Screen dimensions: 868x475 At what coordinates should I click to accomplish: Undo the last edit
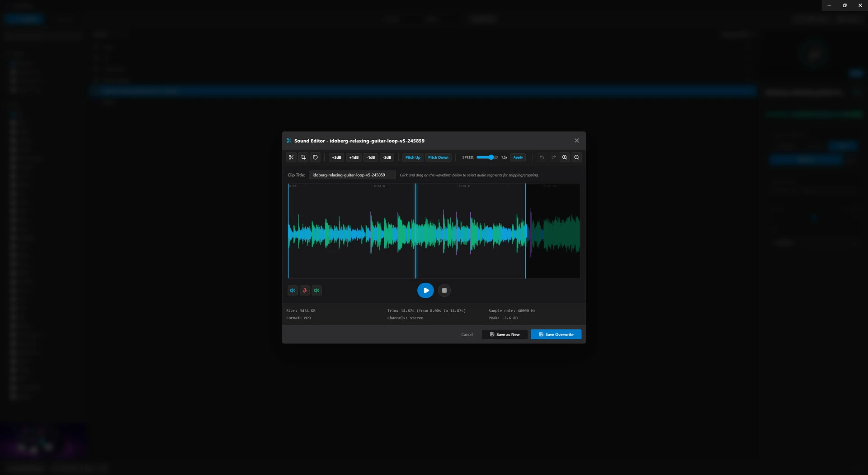pyautogui.click(x=542, y=157)
